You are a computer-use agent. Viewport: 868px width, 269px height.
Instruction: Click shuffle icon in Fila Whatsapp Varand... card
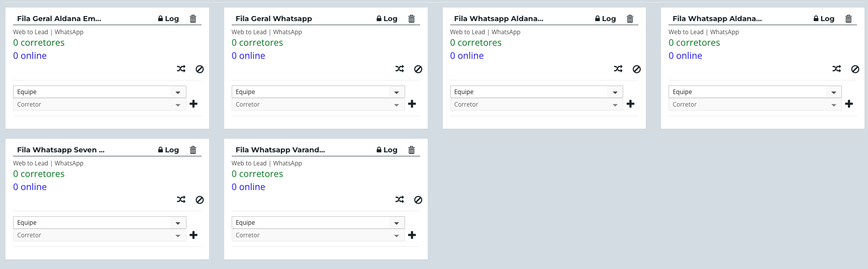tap(400, 200)
